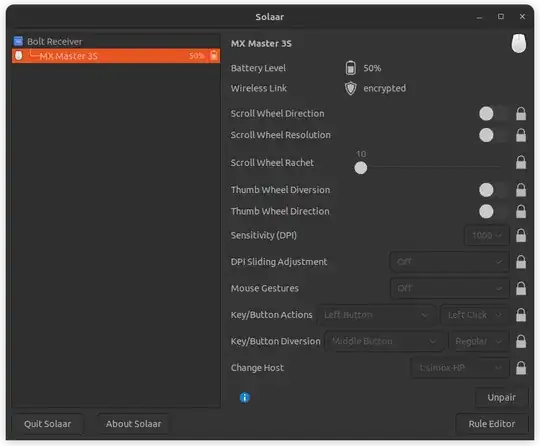Viewport: 540px width, 446px height.
Task: Click the Unpair button
Action: click(x=501, y=397)
